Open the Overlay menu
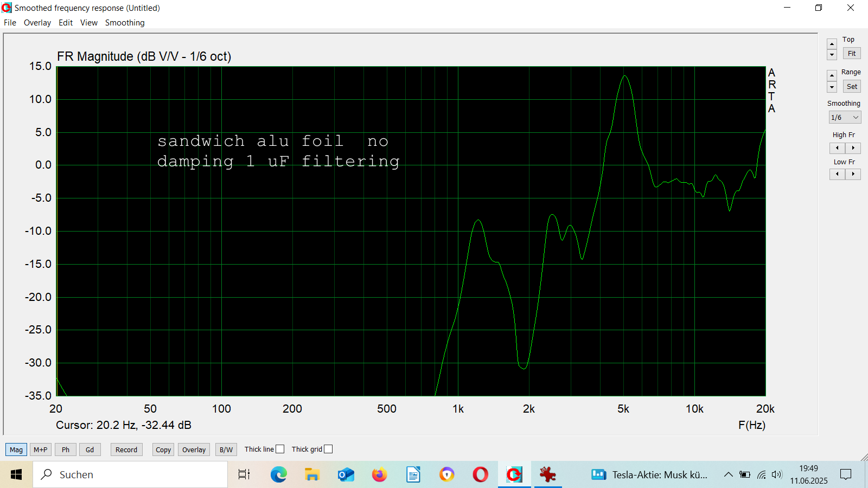The height and width of the screenshot is (488, 868). tap(37, 23)
